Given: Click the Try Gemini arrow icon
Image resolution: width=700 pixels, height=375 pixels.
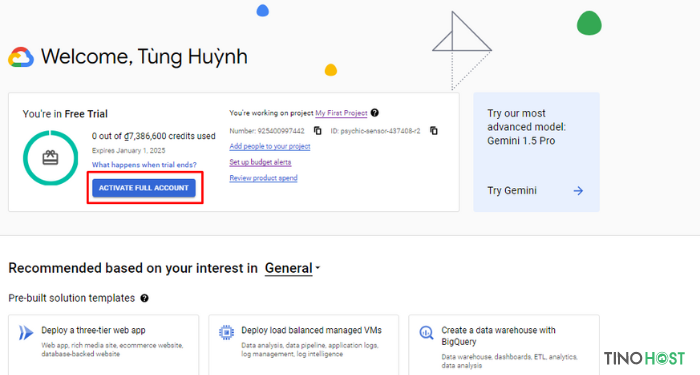Looking at the screenshot, I should click(x=578, y=191).
